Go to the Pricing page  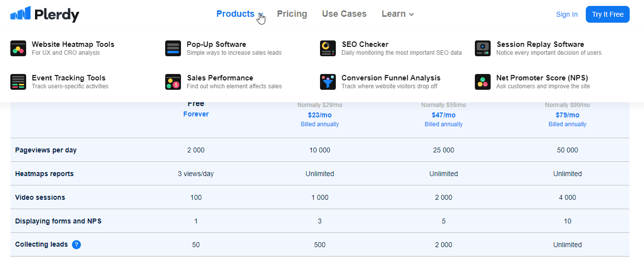292,14
